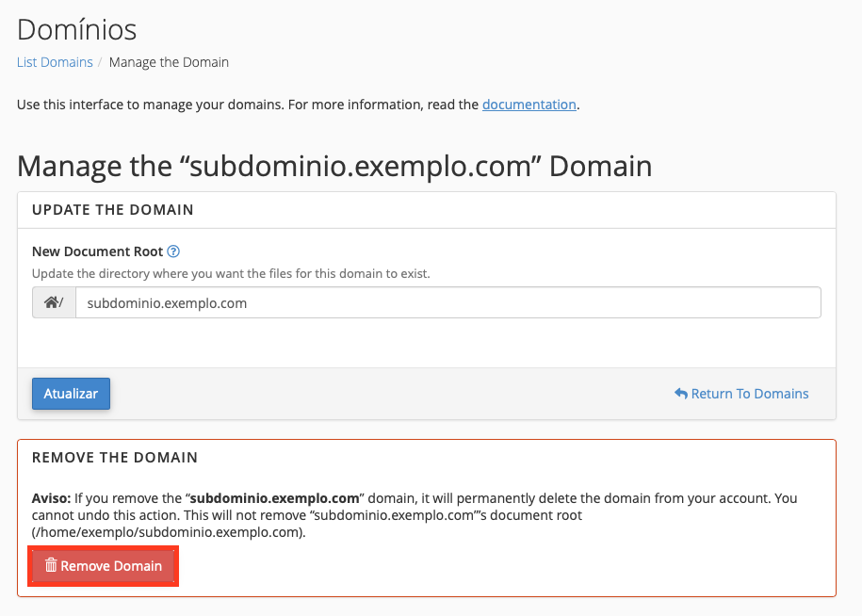Open the documentation hyperlink
This screenshot has width=862, height=616.
(x=529, y=104)
